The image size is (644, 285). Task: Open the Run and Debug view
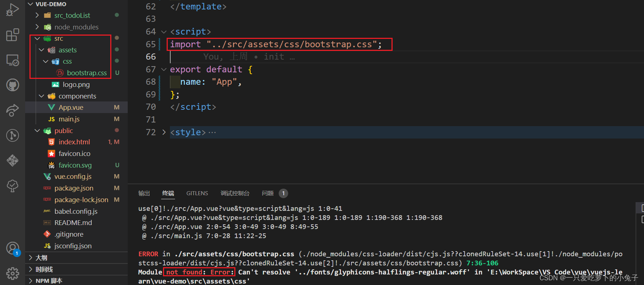(12, 10)
